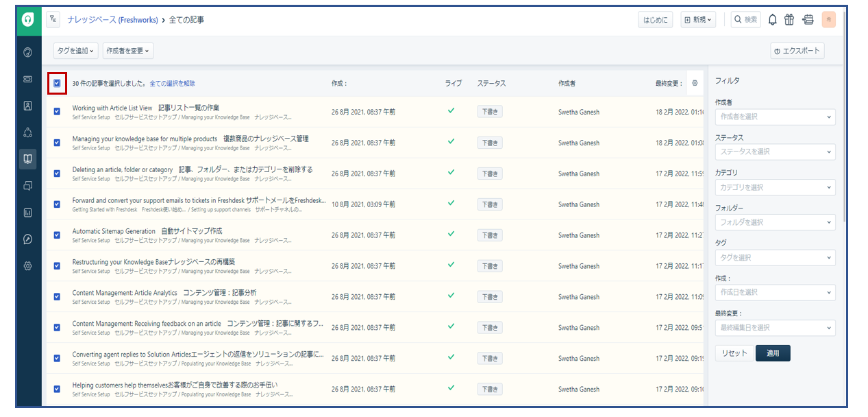Uncheck Working with Article List View checkbox
Screen dimensions: 868x417
point(57,111)
